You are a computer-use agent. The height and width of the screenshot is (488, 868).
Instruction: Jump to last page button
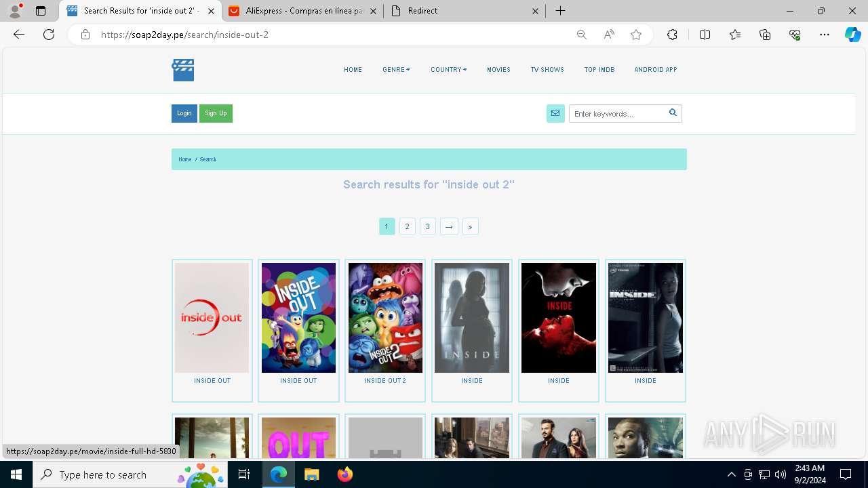(x=470, y=226)
